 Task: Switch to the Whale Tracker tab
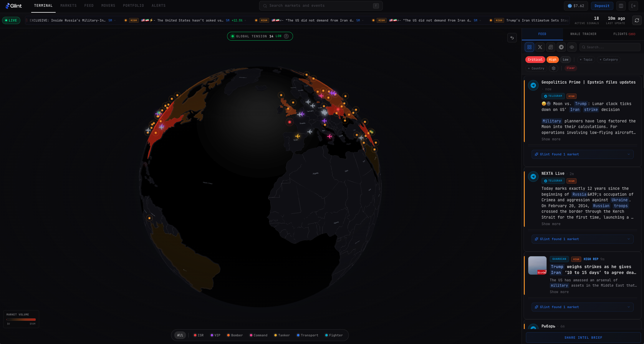(583, 34)
